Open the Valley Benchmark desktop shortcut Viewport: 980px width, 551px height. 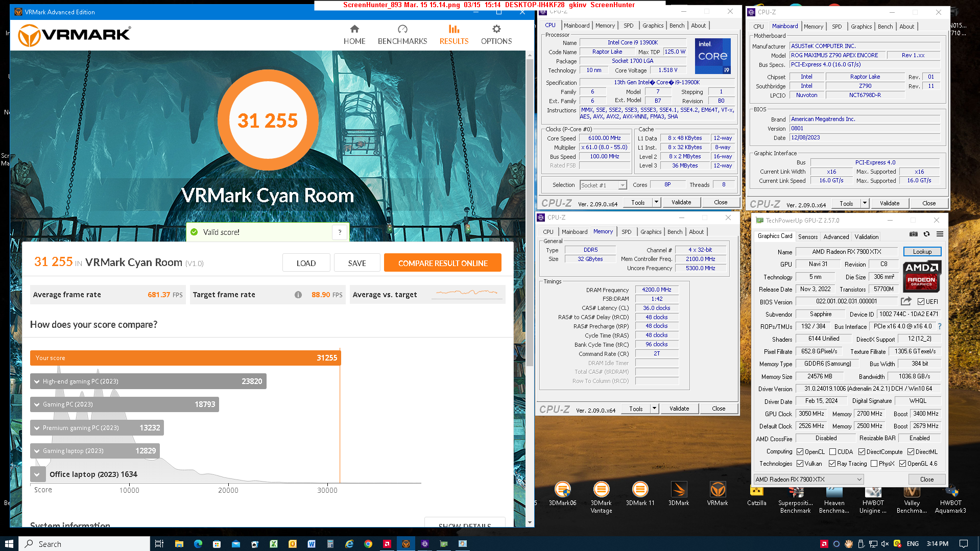912,500
